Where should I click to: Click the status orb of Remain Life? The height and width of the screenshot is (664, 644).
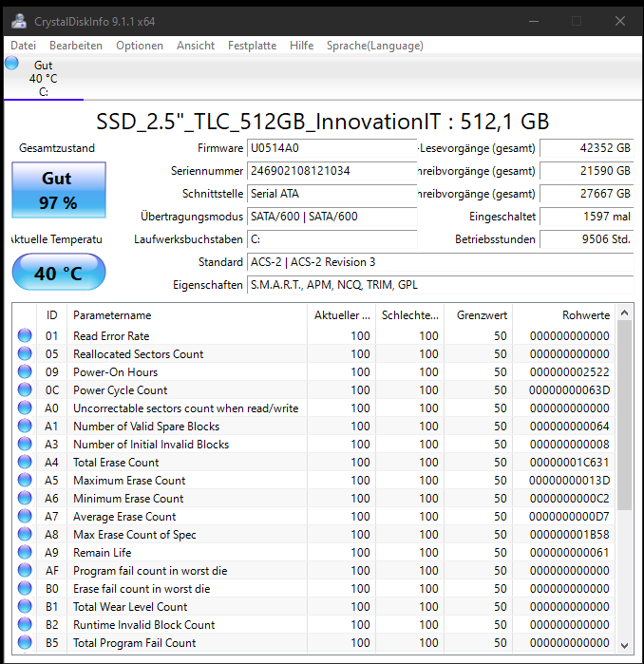point(25,552)
